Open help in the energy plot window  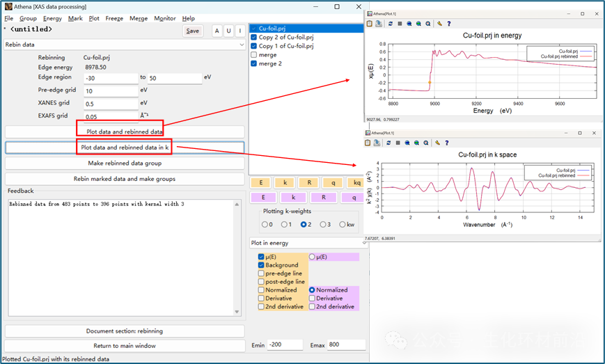pos(449,24)
